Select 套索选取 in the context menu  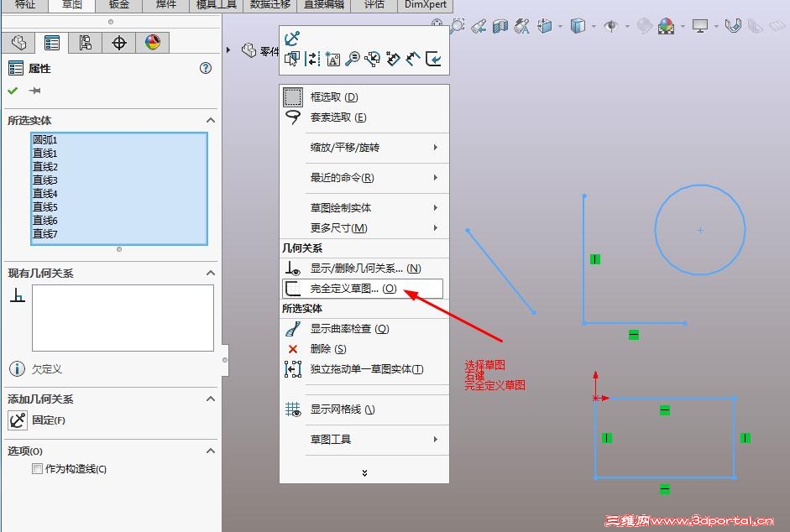click(364, 117)
